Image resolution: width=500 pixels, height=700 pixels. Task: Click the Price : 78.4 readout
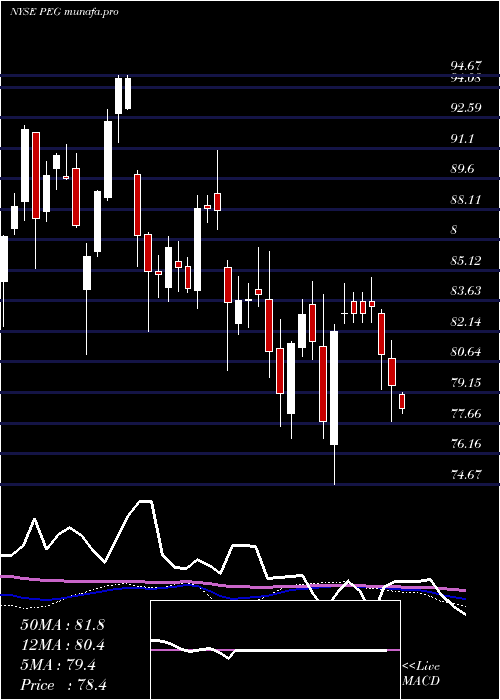click(x=62, y=685)
